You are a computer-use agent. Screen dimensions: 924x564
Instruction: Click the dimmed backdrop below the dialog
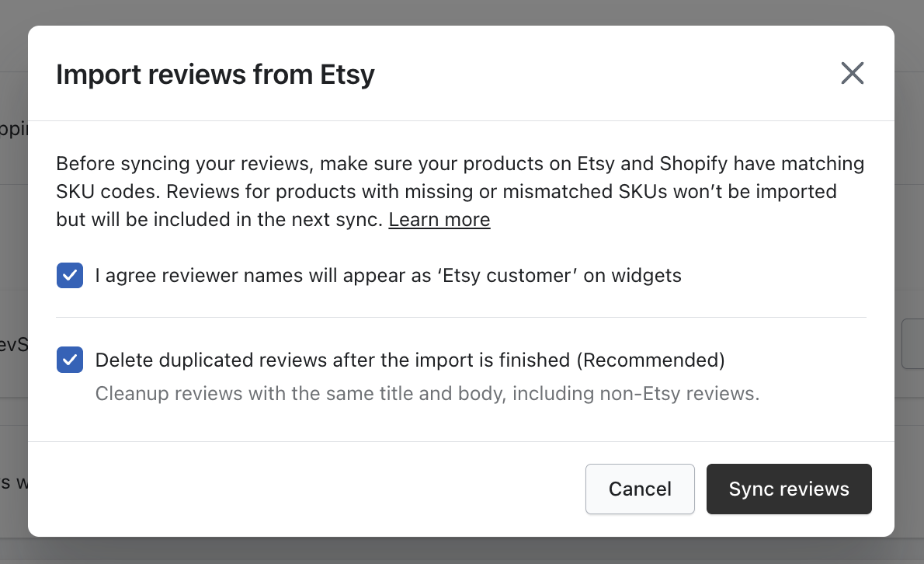461,551
